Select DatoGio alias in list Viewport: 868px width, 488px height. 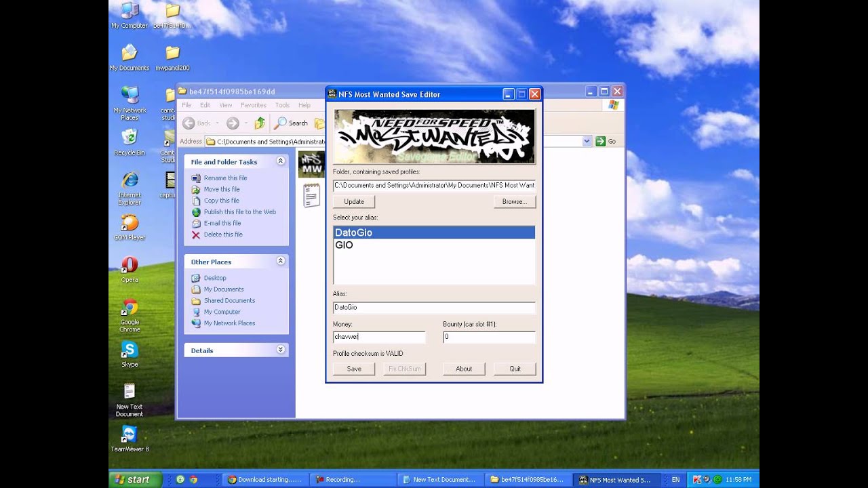434,232
